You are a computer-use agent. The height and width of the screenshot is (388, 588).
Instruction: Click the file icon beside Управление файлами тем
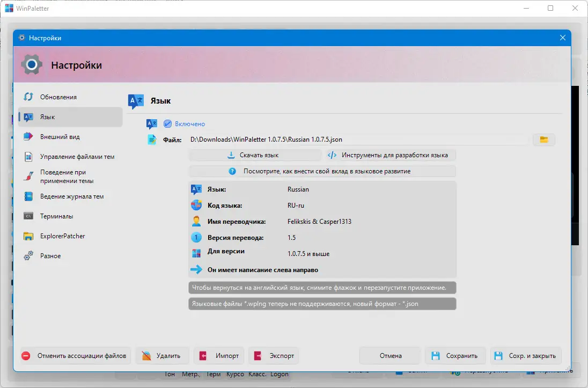point(28,157)
